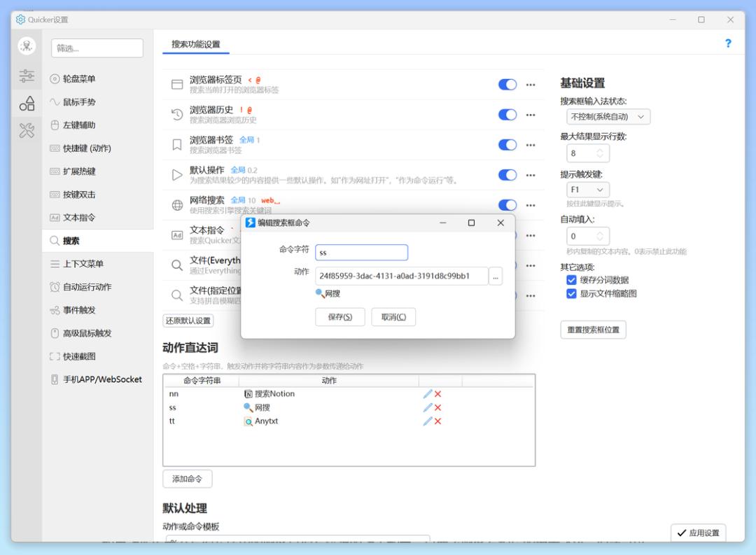Click the browser history clock icon
The width and height of the screenshot is (756, 555).
pyautogui.click(x=177, y=115)
